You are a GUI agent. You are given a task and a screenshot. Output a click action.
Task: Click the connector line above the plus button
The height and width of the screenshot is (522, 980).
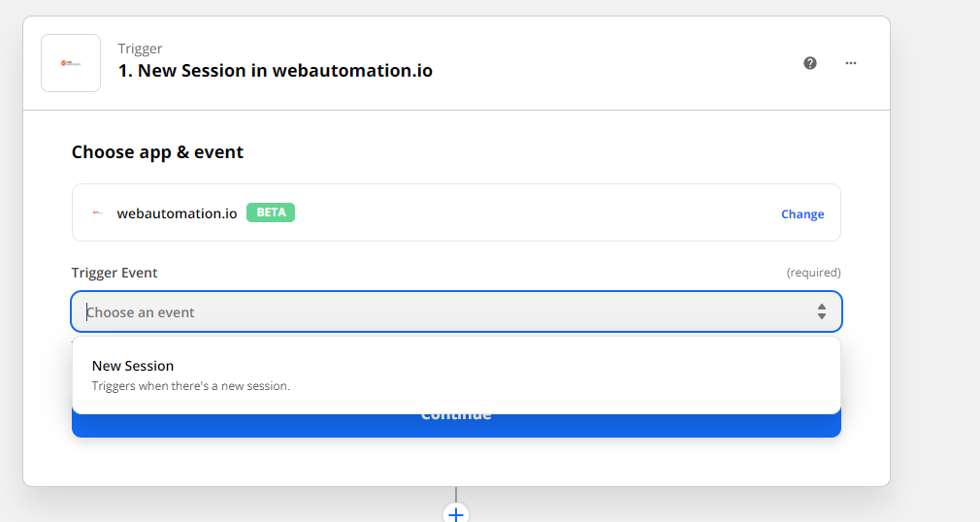(x=456, y=494)
